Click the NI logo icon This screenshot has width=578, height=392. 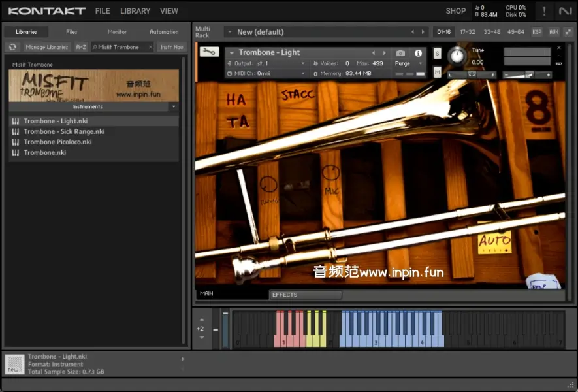[565, 11]
